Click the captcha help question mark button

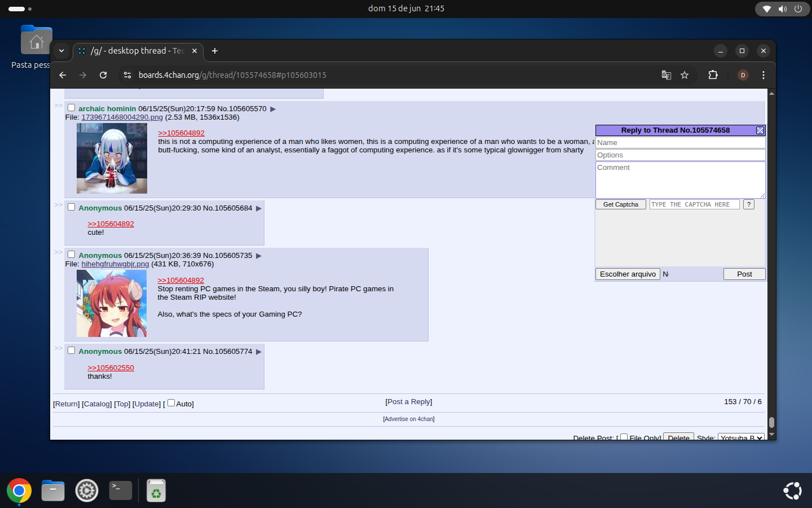pyautogui.click(x=749, y=204)
